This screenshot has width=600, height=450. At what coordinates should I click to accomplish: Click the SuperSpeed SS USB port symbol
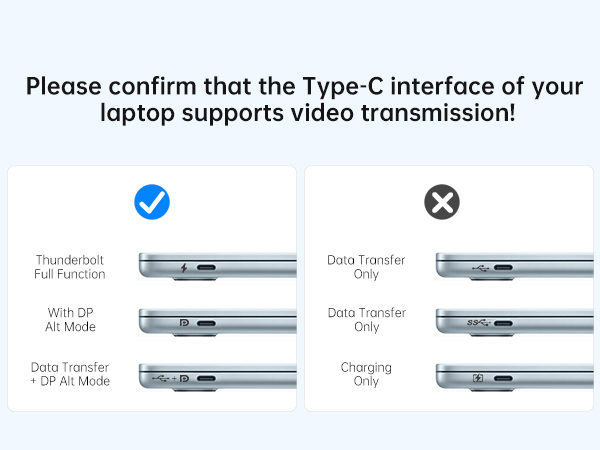tap(480, 324)
